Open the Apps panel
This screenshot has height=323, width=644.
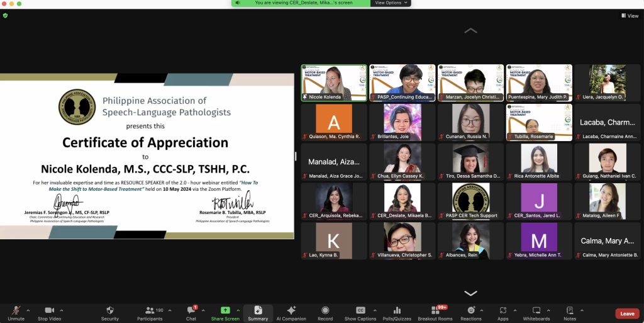tap(502, 313)
